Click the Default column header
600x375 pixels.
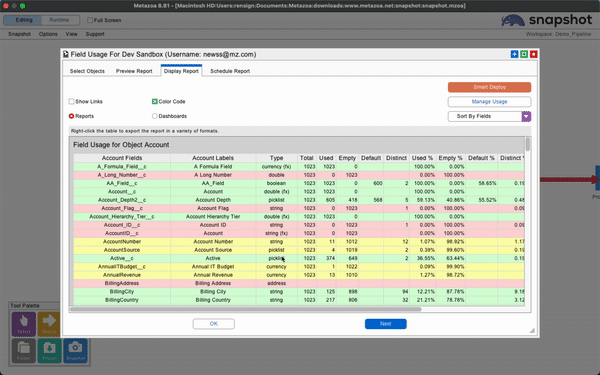(x=371, y=158)
